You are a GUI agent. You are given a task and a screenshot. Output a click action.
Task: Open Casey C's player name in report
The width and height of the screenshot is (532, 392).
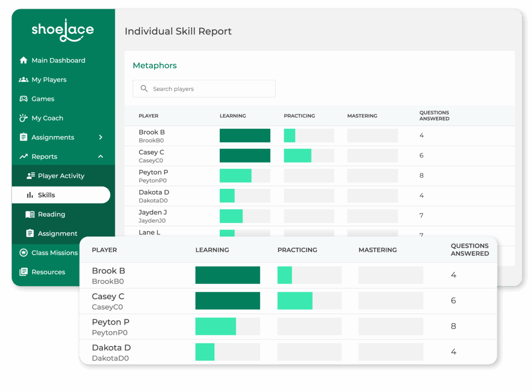tap(151, 152)
